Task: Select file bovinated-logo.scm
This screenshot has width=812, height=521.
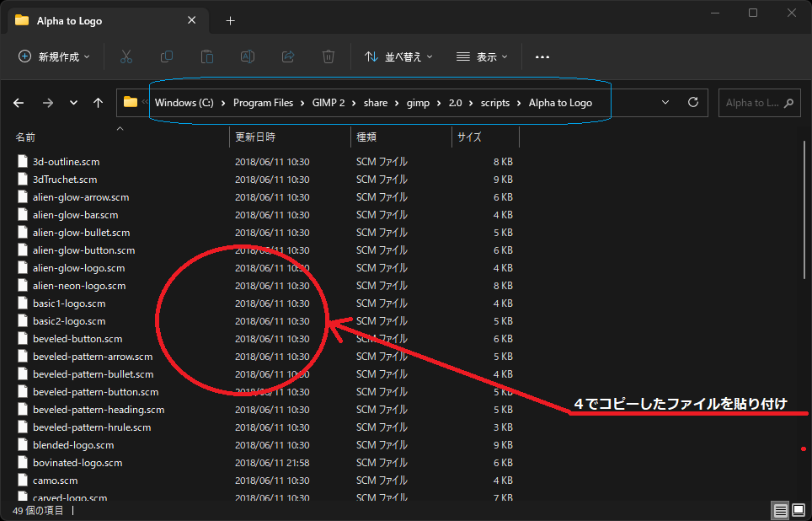Action: coord(77,463)
